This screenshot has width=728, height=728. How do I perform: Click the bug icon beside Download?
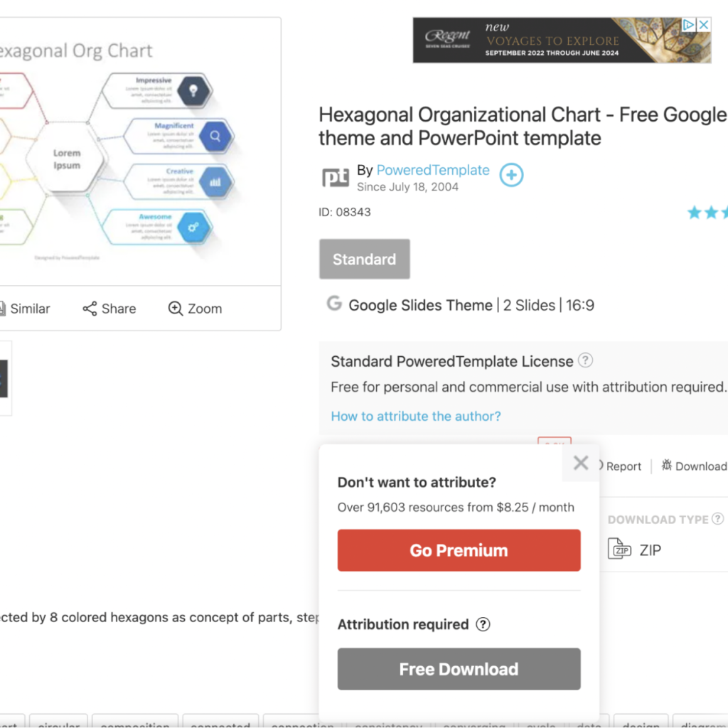point(667,466)
